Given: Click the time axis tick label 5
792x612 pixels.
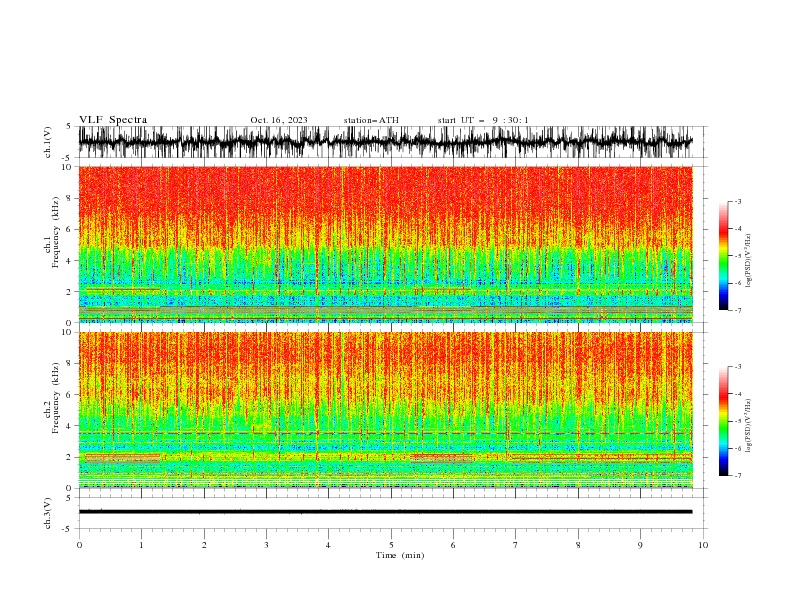Looking at the screenshot, I should coord(391,545).
